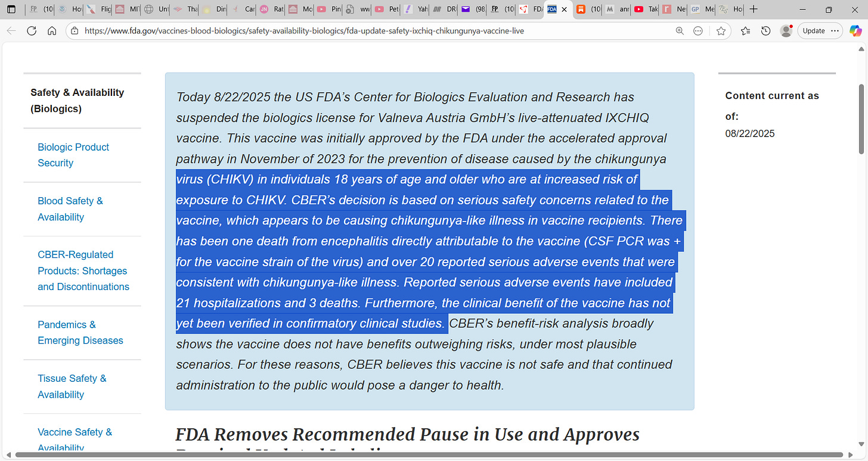The width and height of the screenshot is (868, 461).
Task: Open a new browser tab
Action: (x=754, y=10)
